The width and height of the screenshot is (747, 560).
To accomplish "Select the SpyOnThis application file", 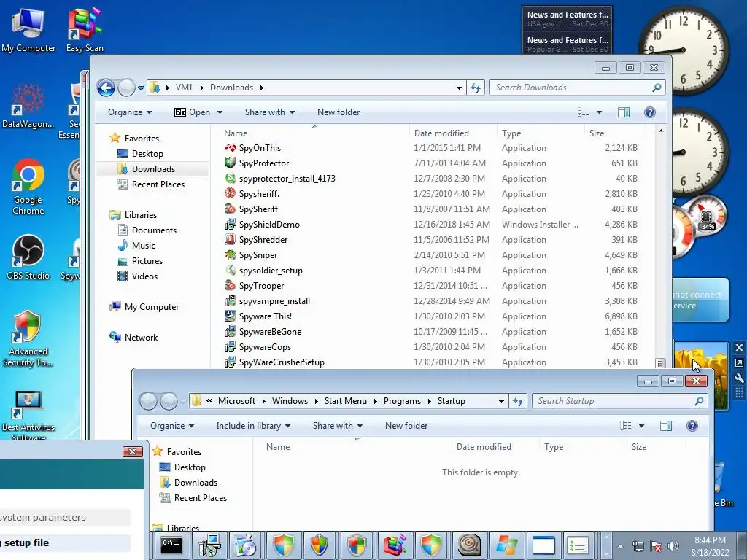I will (x=260, y=148).
